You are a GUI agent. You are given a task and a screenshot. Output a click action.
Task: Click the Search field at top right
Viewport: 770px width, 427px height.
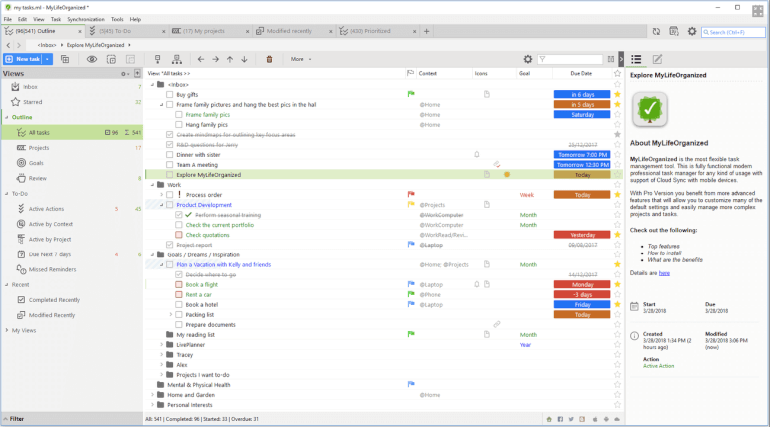(733, 32)
